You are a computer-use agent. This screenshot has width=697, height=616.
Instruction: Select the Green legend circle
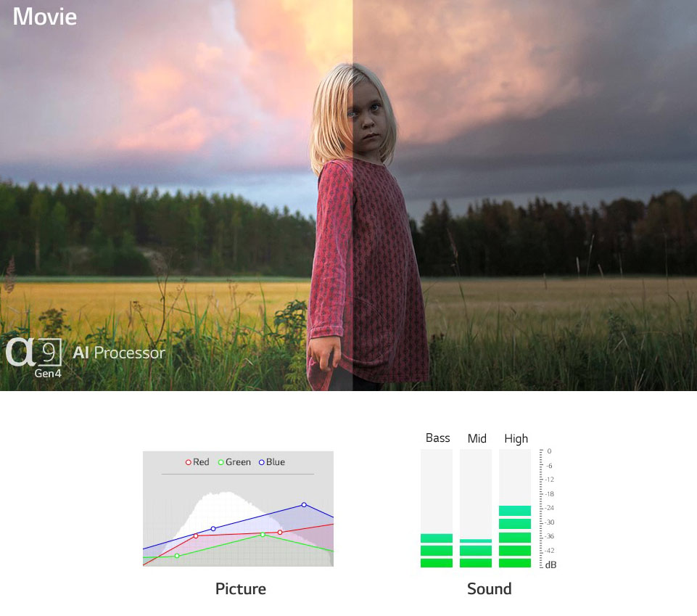click(x=221, y=462)
